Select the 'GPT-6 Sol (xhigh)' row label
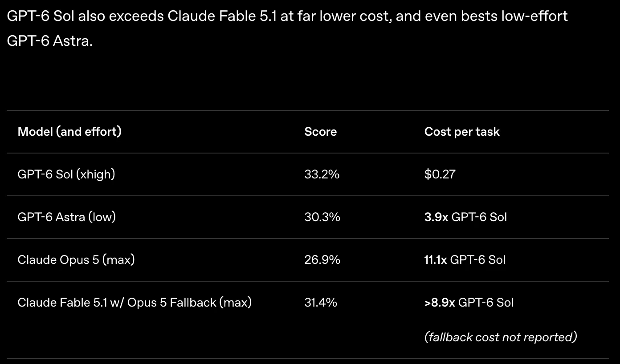 click(x=66, y=174)
